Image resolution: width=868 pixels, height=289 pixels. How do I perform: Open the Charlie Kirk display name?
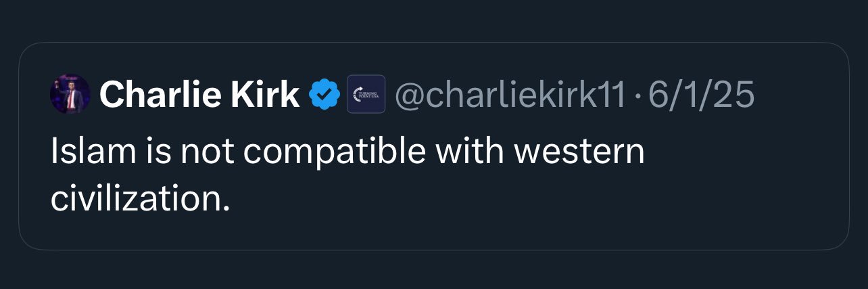click(199, 95)
